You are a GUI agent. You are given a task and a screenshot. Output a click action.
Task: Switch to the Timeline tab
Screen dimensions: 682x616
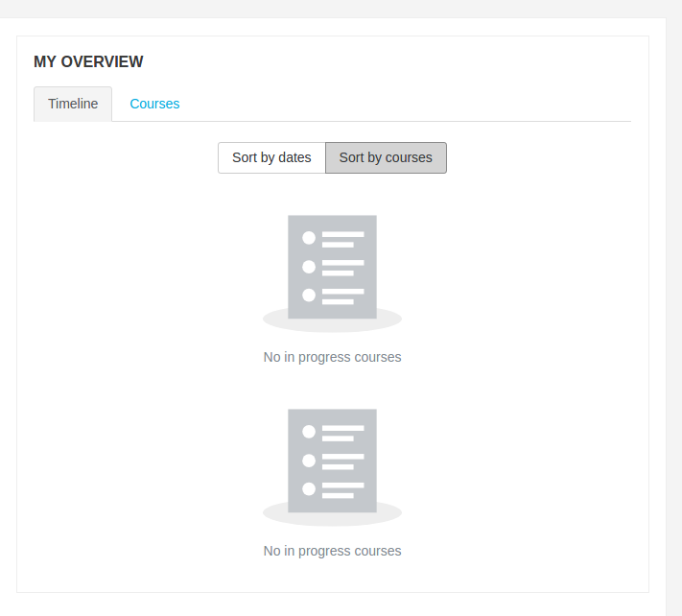(x=73, y=104)
